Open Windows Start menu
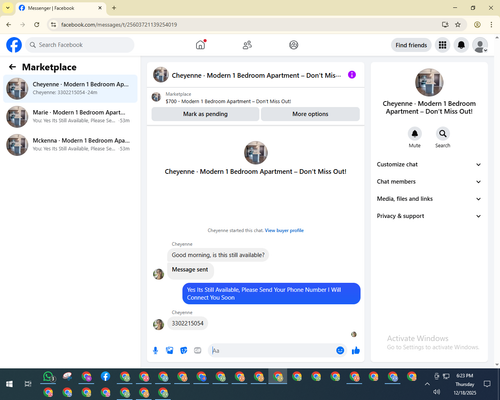The width and height of the screenshot is (500, 400). point(9,384)
